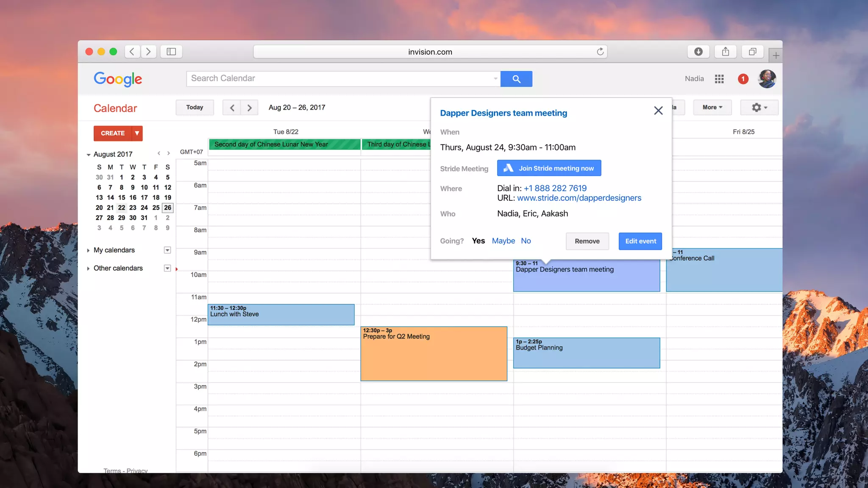868x488 pixels.
Task: Expand My calendars section
Action: click(88, 250)
